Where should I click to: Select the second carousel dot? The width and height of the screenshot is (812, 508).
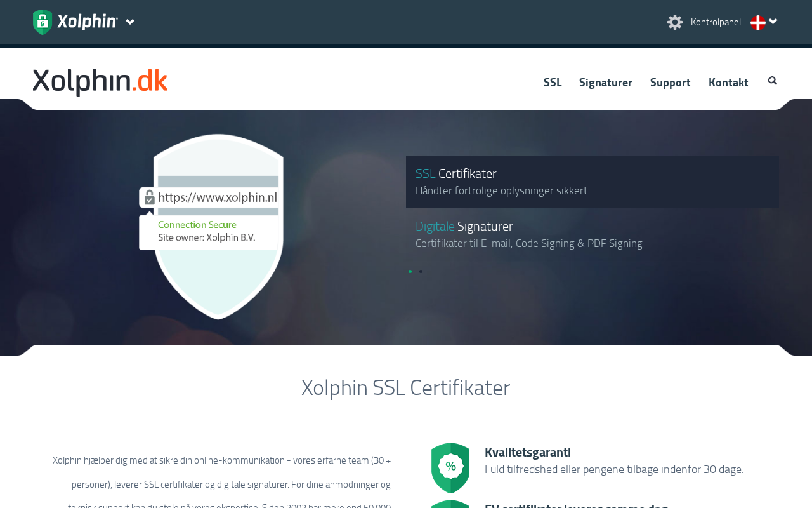(421, 272)
